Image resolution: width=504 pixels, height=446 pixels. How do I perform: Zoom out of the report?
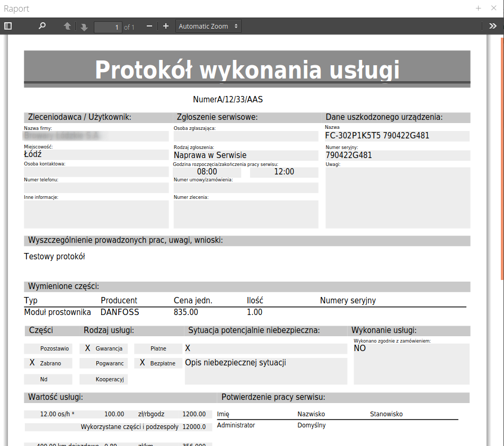tap(149, 25)
